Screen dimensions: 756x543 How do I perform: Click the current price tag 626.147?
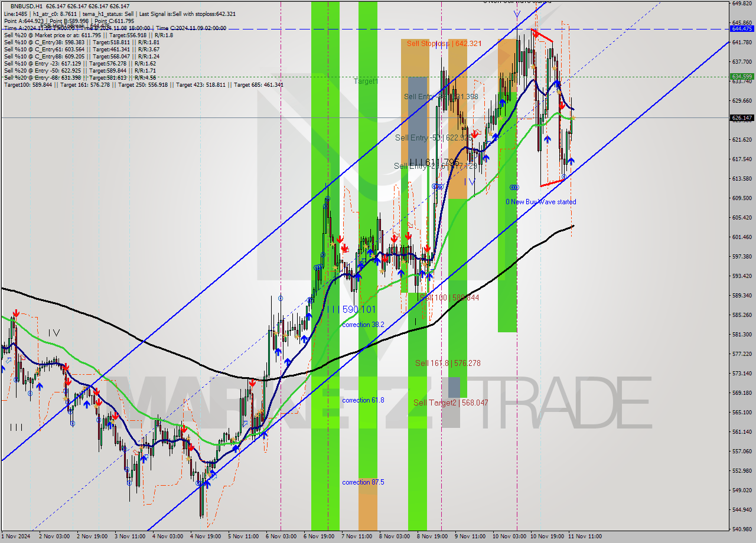(x=742, y=118)
